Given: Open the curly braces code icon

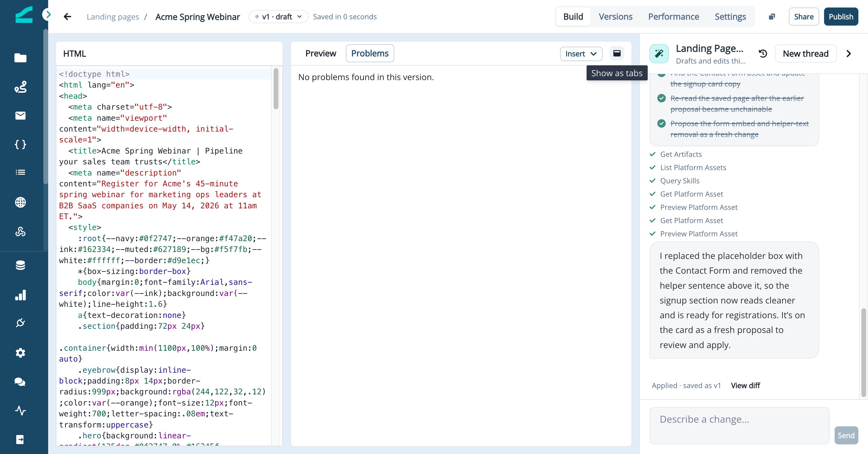Looking at the screenshot, I should pyautogui.click(x=20, y=144).
